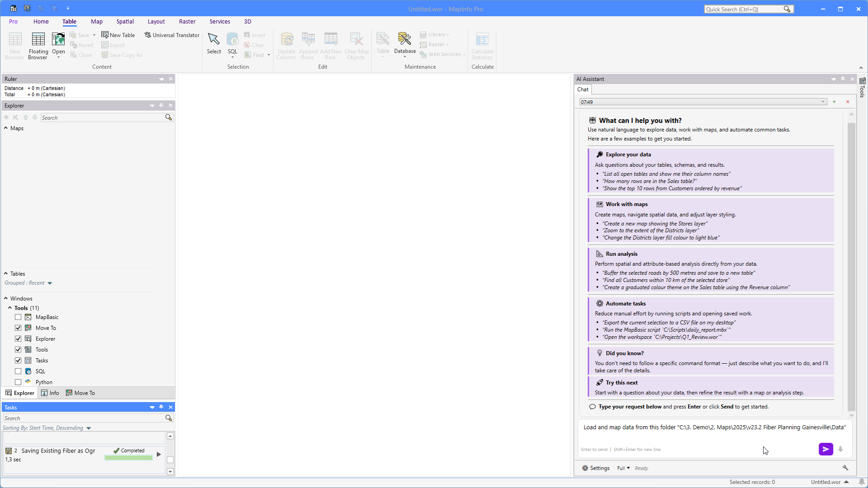Image resolution: width=868 pixels, height=488 pixels.
Task: Click the Move To window icon in Tools list
Action: (28, 328)
